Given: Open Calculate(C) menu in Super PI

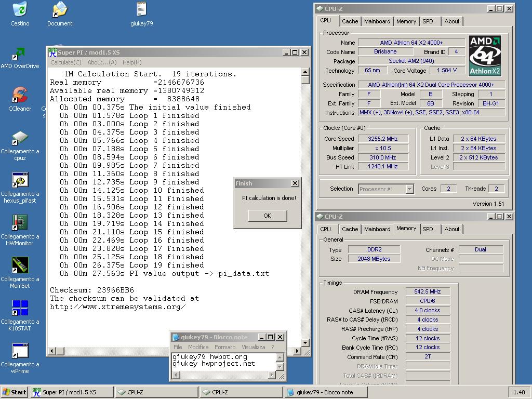Looking at the screenshot, I should click(66, 62).
